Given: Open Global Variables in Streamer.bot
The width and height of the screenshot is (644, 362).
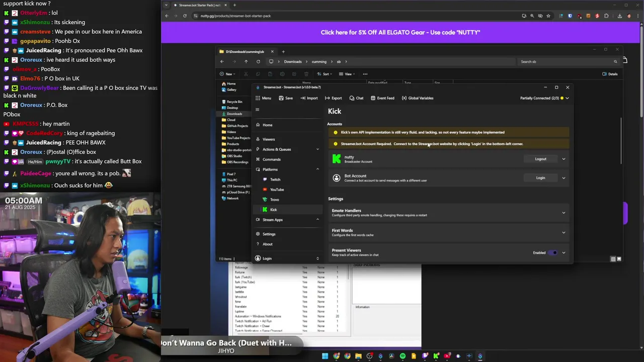Looking at the screenshot, I should coord(417,98).
